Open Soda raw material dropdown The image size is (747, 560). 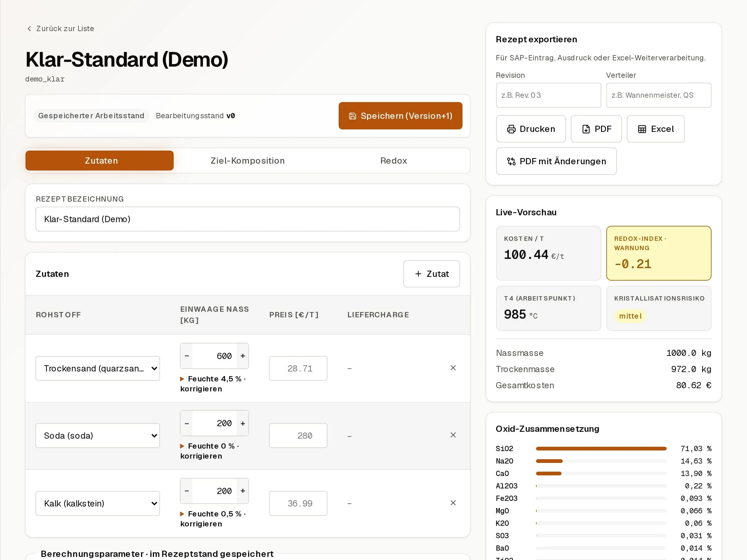(x=98, y=436)
